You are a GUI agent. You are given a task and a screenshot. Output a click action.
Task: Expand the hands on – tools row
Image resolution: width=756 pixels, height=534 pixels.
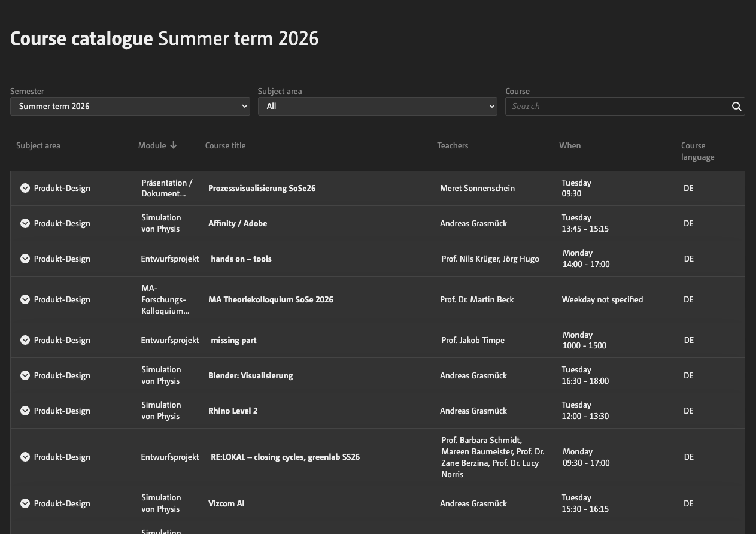(x=25, y=259)
